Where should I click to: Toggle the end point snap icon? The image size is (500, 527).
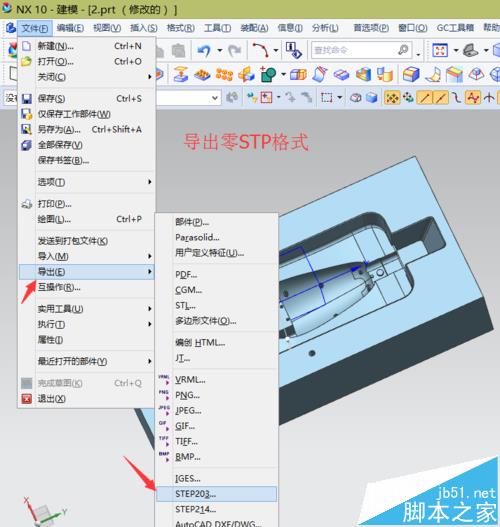pos(424,98)
